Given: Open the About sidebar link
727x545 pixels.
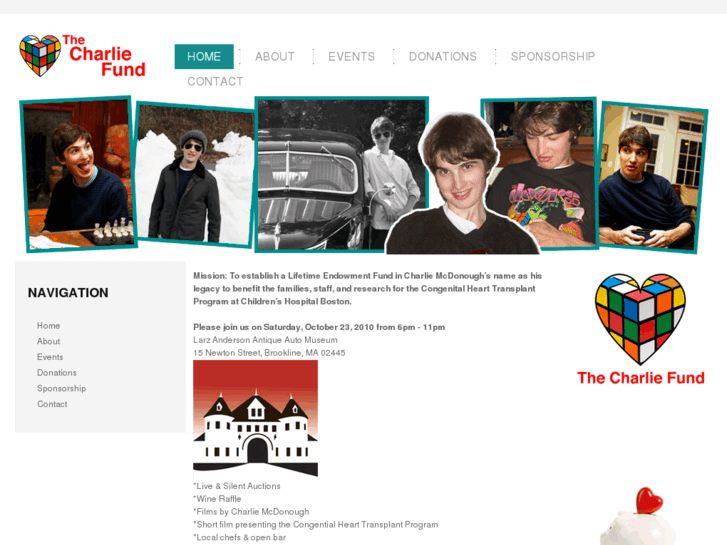Looking at the screenshot, I should [48, 341].
